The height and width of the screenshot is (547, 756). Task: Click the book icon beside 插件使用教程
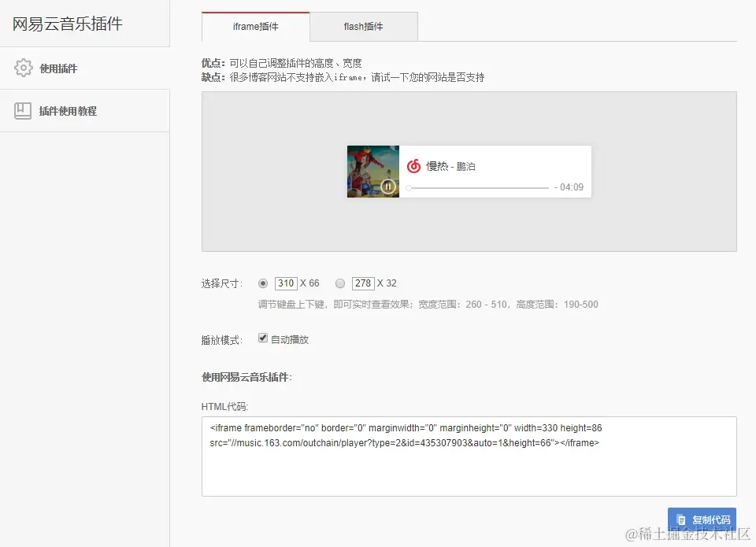[23, 111]
